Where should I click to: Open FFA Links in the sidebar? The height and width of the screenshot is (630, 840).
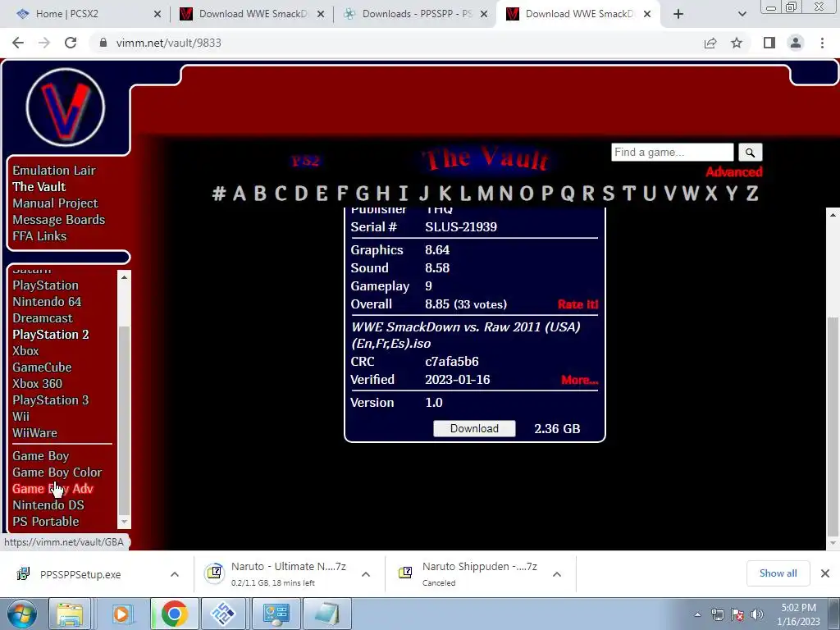(39, 236)
